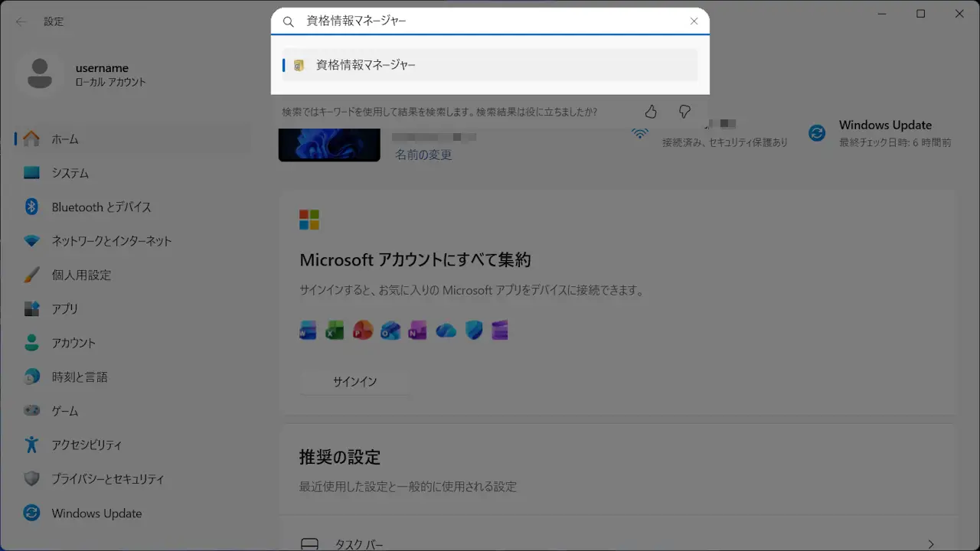Expand the タスク バー settings row chevron
The image size is (980, 551).
tap(931, 544)
